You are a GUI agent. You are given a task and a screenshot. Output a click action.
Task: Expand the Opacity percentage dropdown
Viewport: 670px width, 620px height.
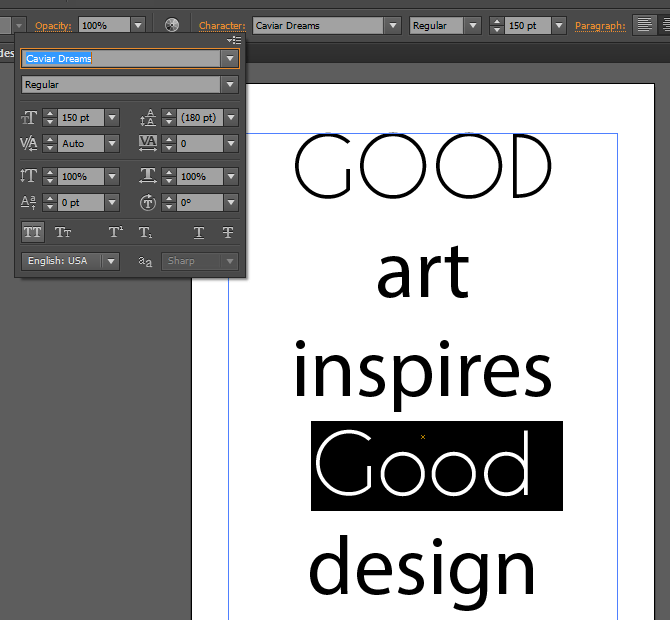(x=138, y=25)
